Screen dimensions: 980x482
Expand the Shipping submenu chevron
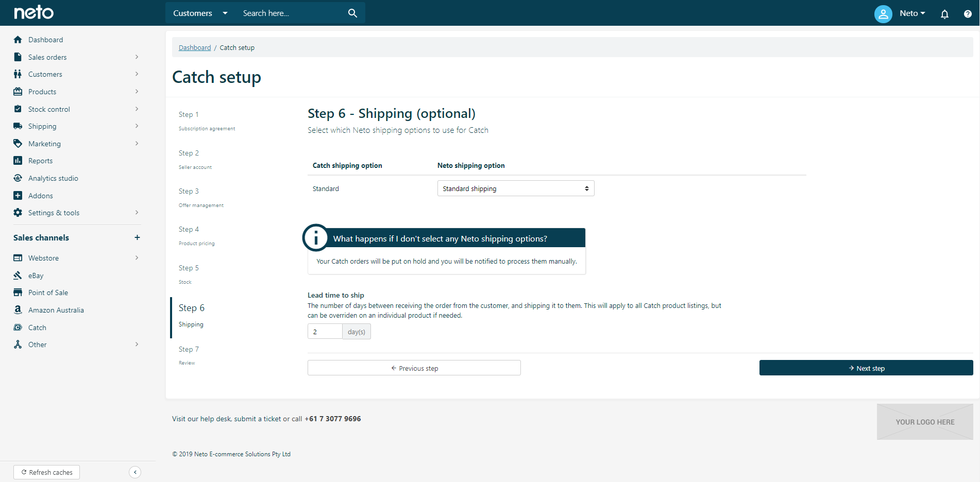(x=137, y=126)
